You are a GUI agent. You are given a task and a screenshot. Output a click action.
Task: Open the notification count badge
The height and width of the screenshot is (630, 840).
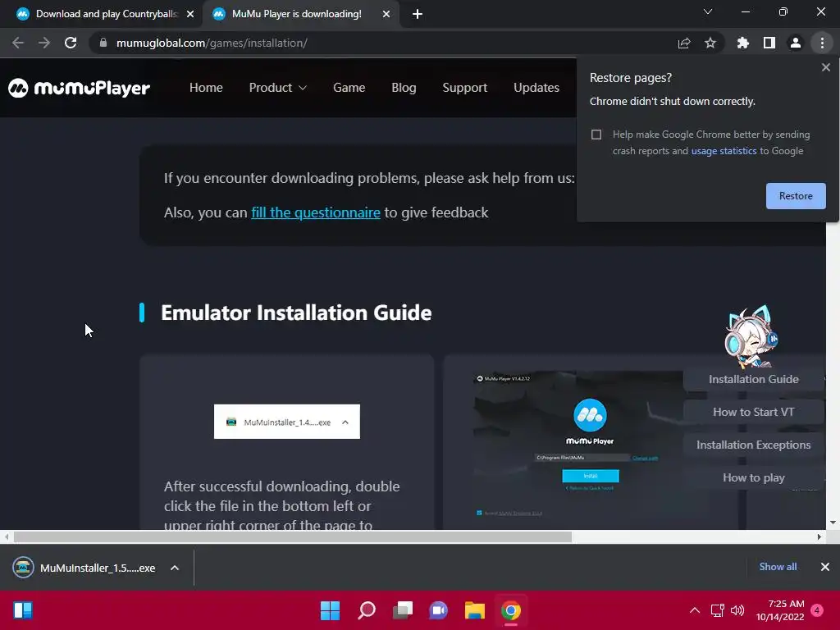coord(817,610)
